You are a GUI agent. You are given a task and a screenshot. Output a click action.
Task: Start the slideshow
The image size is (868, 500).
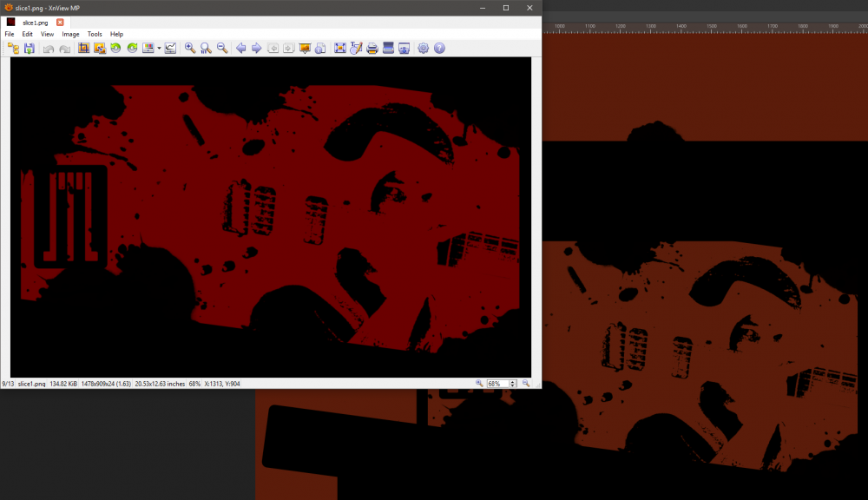(x=305, y=48)
